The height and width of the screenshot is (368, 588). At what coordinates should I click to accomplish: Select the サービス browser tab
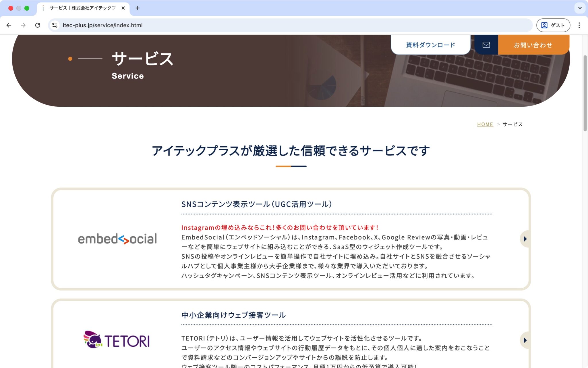(82, 8)
